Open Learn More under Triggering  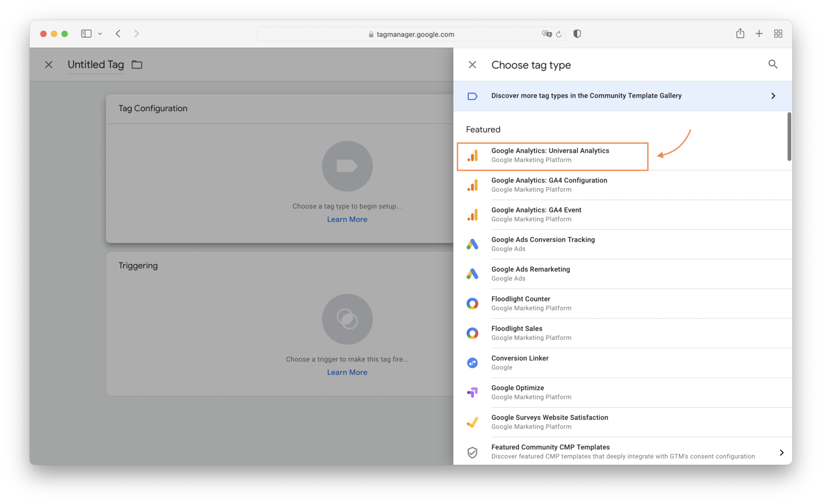pos(347,372)
